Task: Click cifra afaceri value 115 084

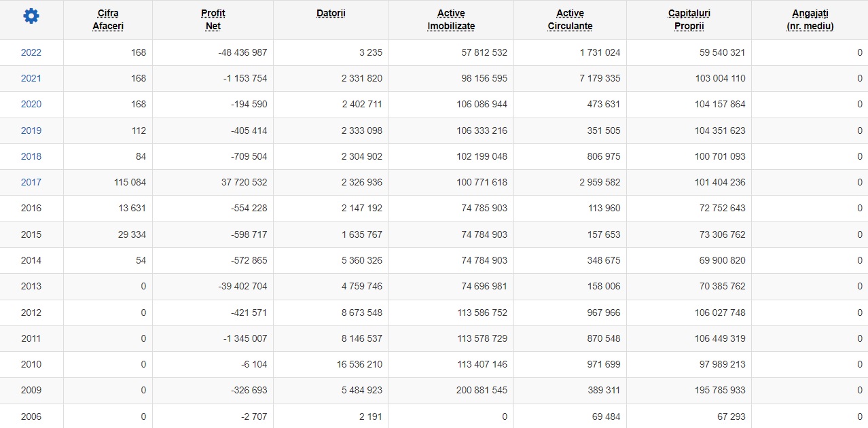Action: (130, 182)
